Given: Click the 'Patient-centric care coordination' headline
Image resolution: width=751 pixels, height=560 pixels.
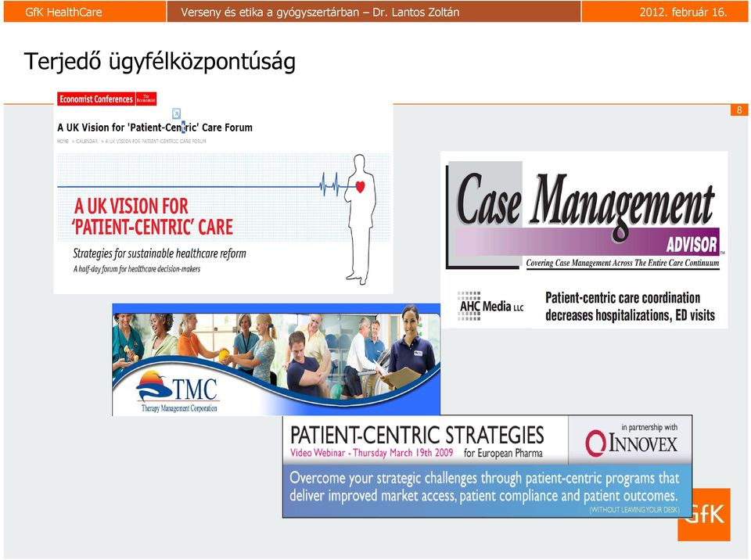Looking at the screenshot, I should [630, 307].
